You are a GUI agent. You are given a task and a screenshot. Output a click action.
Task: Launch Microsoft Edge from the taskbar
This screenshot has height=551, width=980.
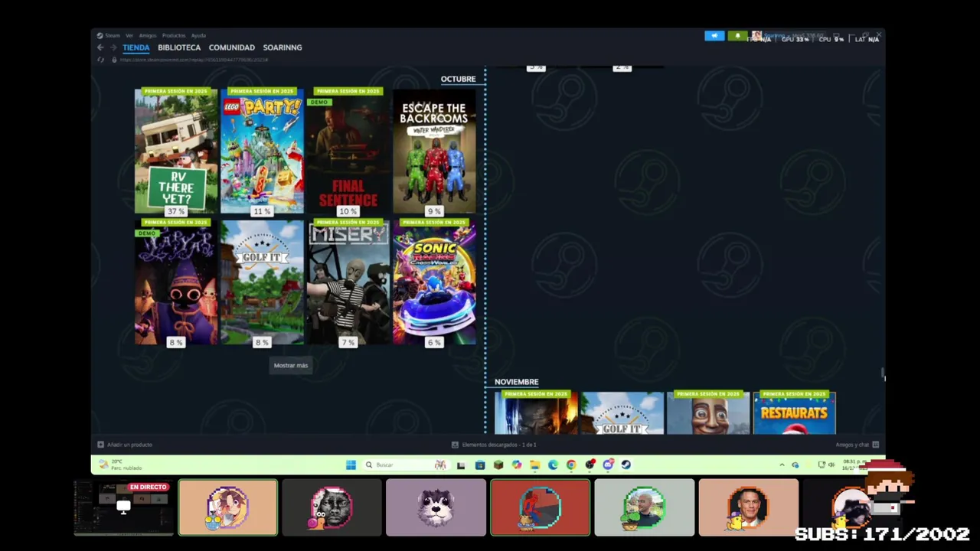[x=553, y=465]
